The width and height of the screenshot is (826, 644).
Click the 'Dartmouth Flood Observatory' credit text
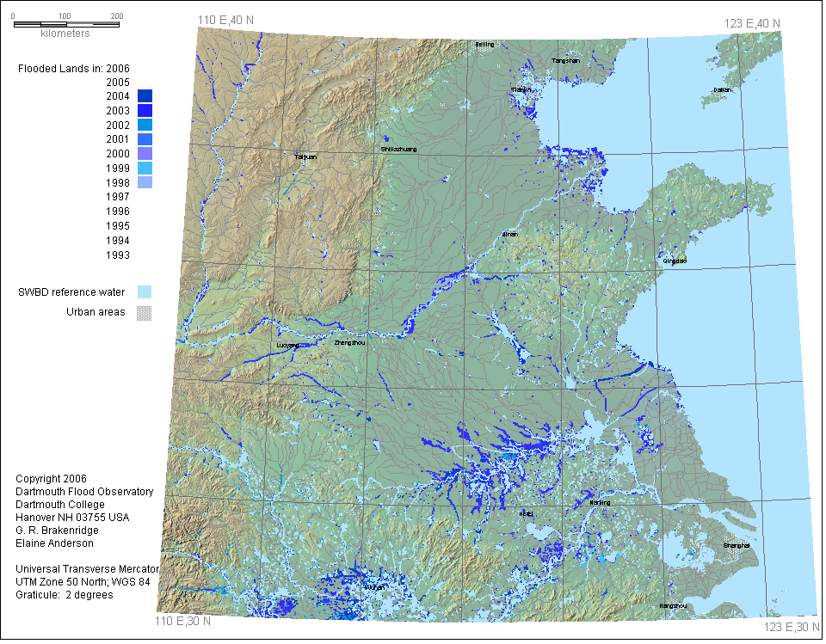click(85, 492)
